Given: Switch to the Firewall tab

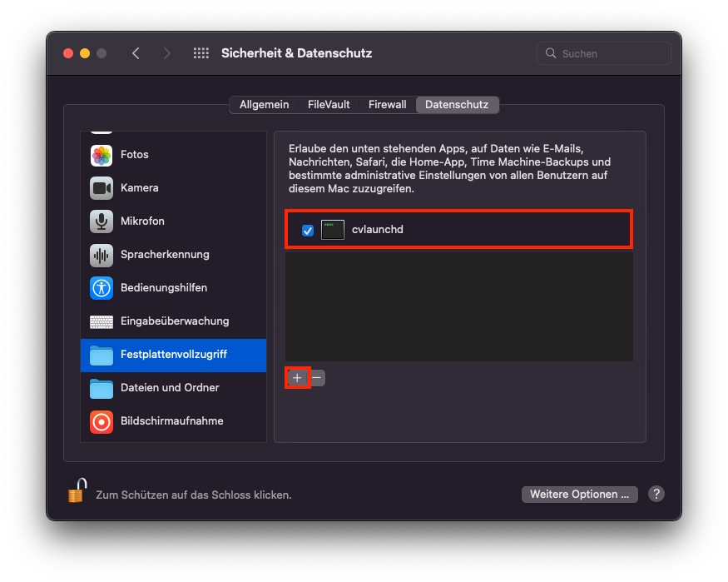Looking at the screenshot, I should [x=387, y=104].
